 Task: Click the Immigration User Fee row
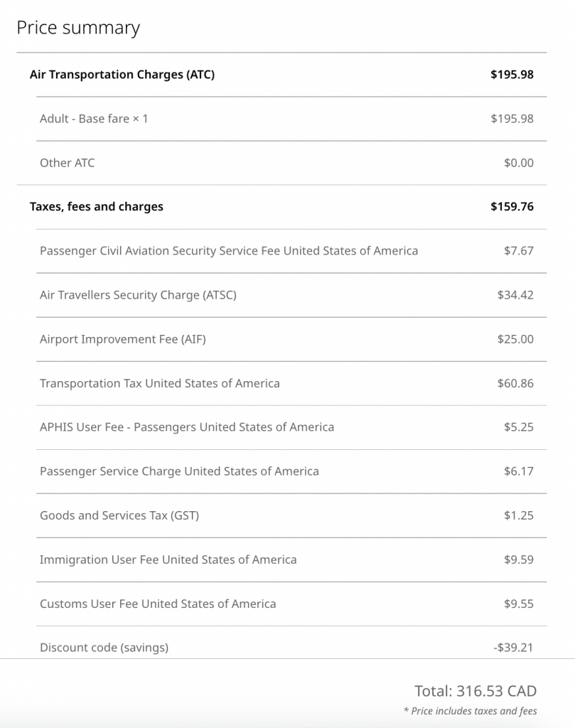point(168,560)
